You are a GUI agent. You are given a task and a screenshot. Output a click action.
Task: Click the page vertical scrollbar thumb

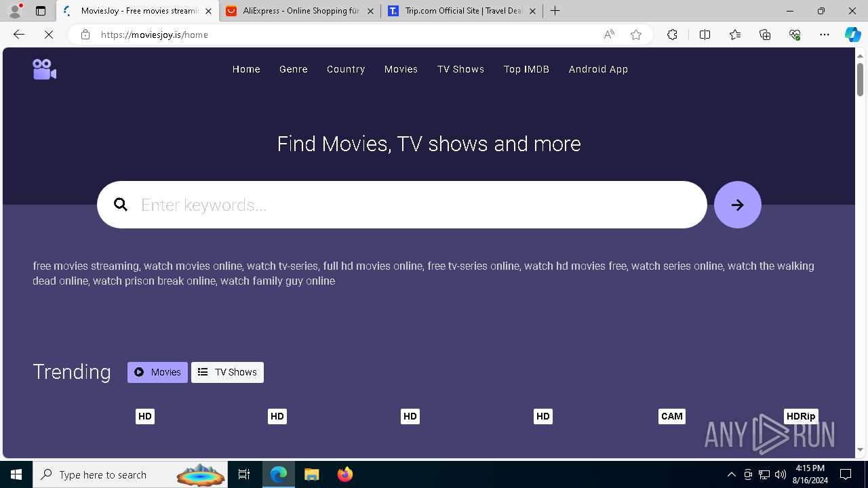pyautogui.click(x=860, y=79)
